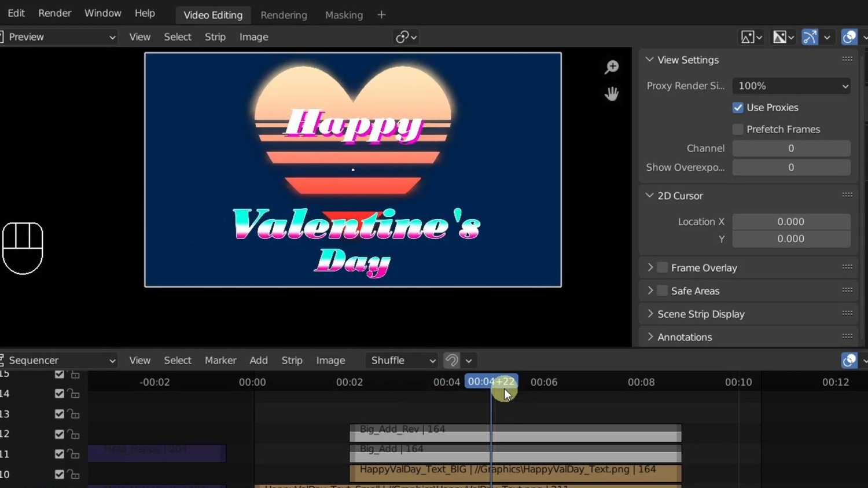Open the preview Image menu
Viewport: 868px width, 488px height.
point(254,37)
